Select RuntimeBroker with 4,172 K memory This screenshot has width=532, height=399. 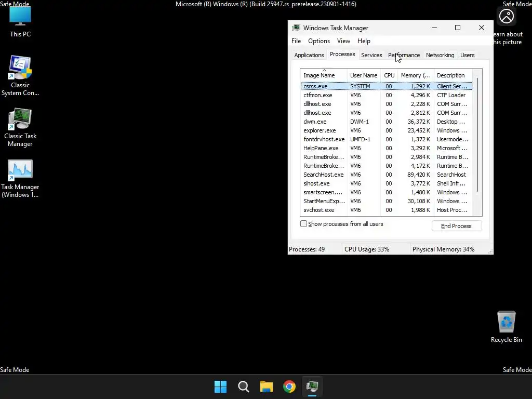(x=387, y=166)
